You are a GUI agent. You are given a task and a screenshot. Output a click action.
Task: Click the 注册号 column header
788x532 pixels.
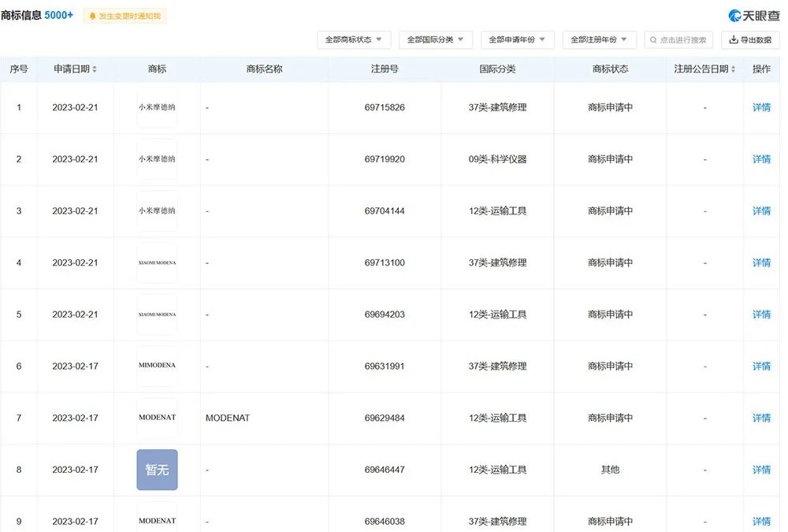(x=385, y=69)
